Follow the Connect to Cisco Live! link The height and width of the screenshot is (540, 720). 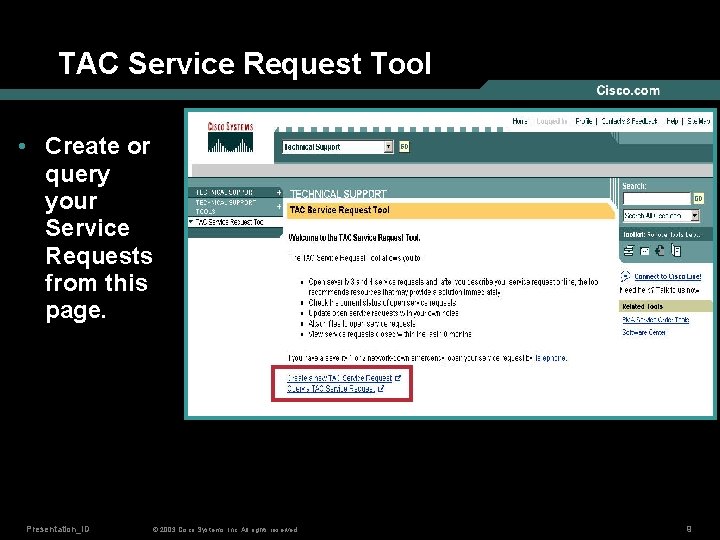668,276
